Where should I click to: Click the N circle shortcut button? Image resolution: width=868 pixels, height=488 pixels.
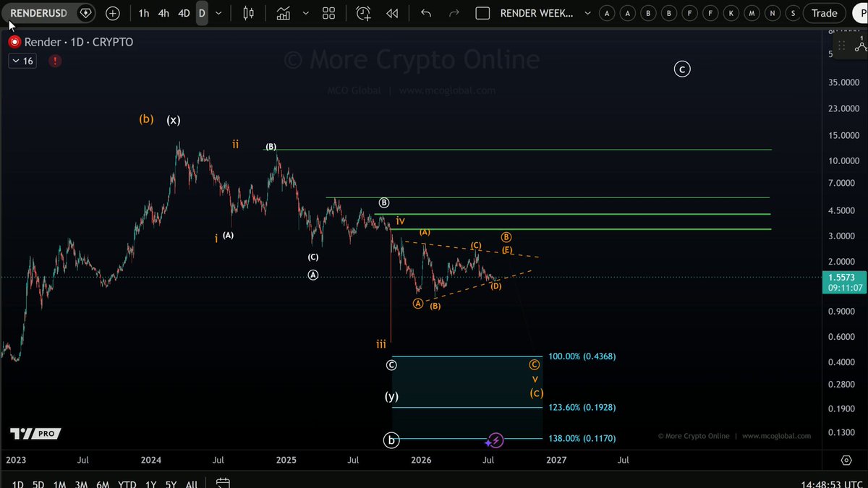point(773,13)
